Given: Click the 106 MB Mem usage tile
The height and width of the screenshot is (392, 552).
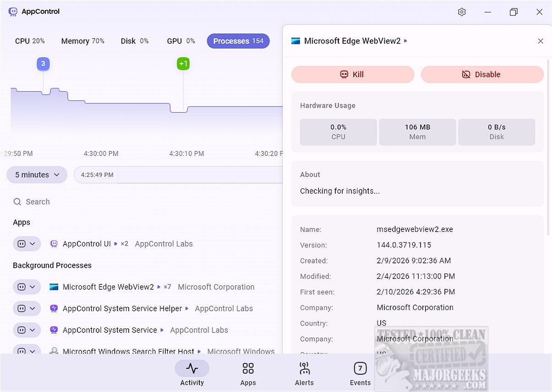Looking at the screenshot, I should point(417,132).
